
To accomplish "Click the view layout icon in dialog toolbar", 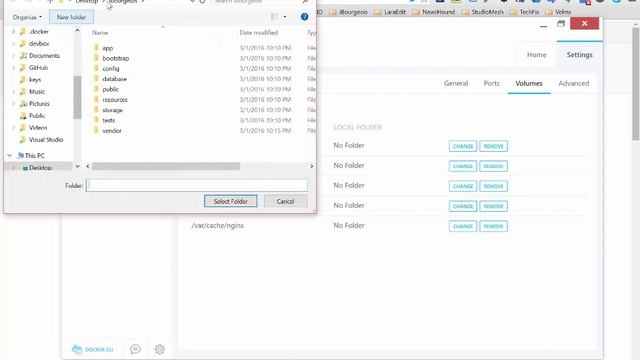I will coord(275,17).
